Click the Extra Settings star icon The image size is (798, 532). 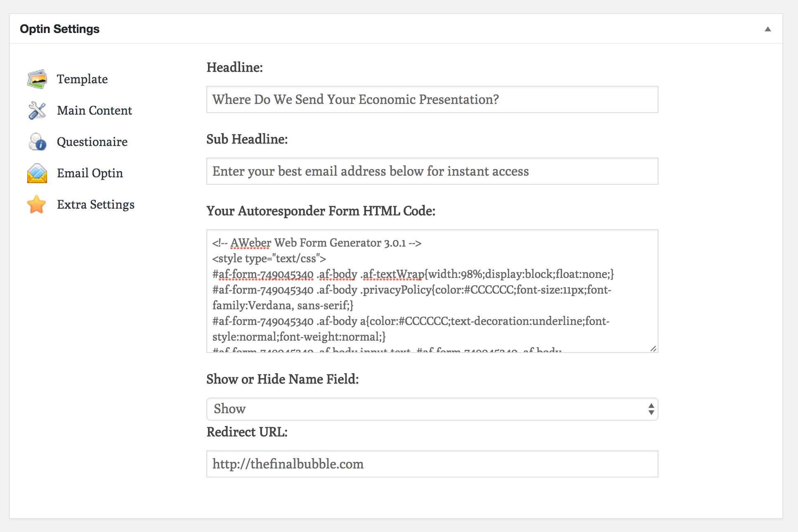click(37, 205)
